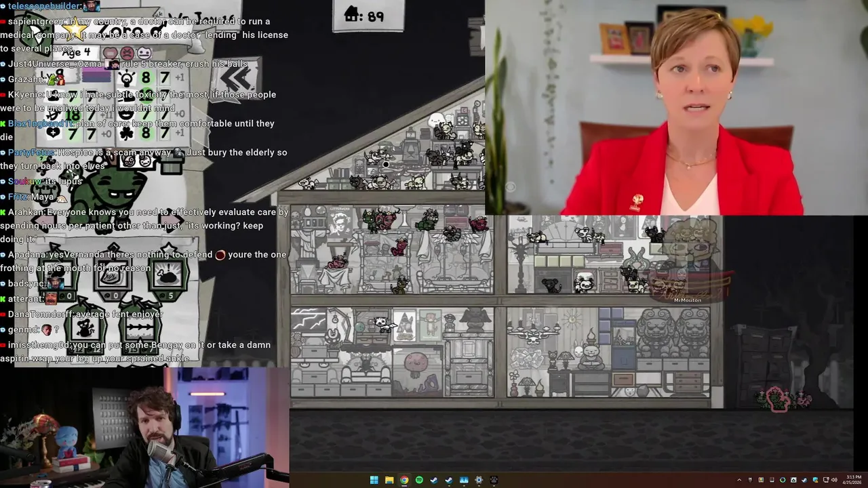The height and width of the screenshot is (488, 868).
Task: Select the bottom-left room with the lightning painting
Action: pos(392,352)
